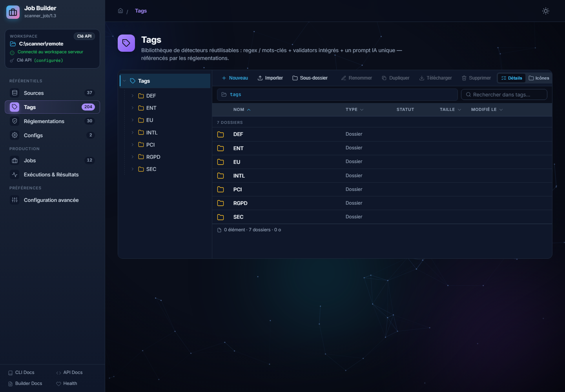This screenshot has height=392, width=565.
Task: Click the tags path bar
Action: 337,94
